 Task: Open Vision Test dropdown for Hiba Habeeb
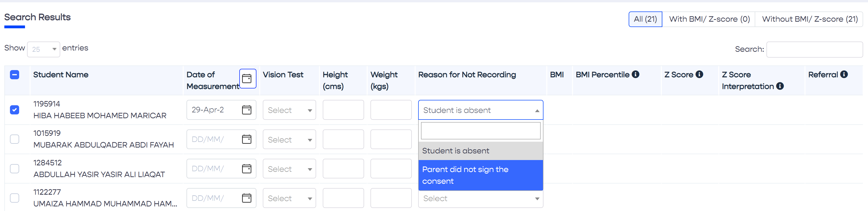click(x=289, y=110)
